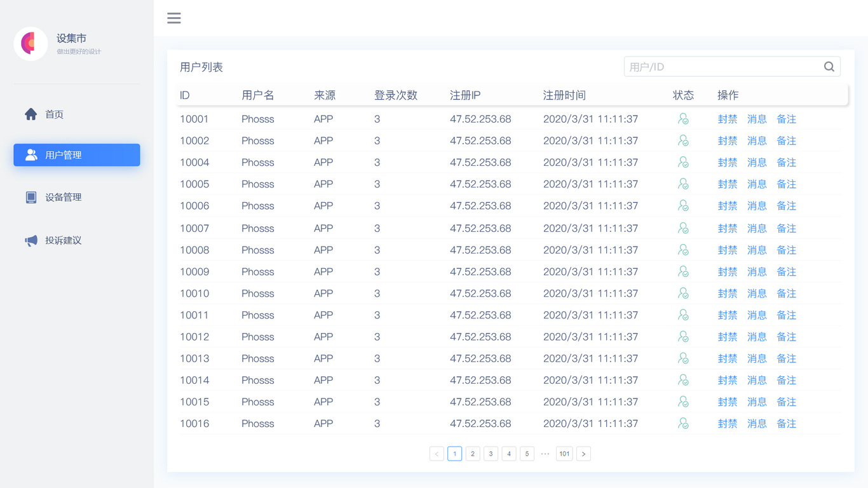The width and height of the screenshot is (868, 488).
Task: Click status icon for user 10002
Action: click(683, 140)
